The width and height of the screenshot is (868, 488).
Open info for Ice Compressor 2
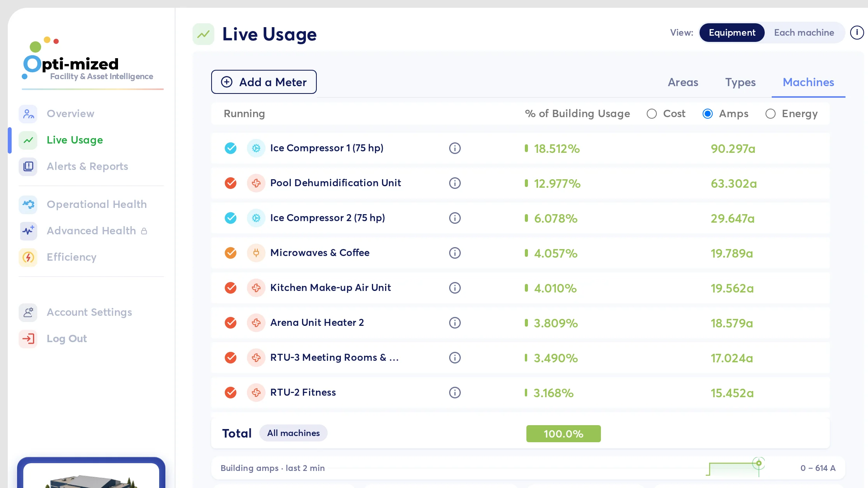point(455,218)
